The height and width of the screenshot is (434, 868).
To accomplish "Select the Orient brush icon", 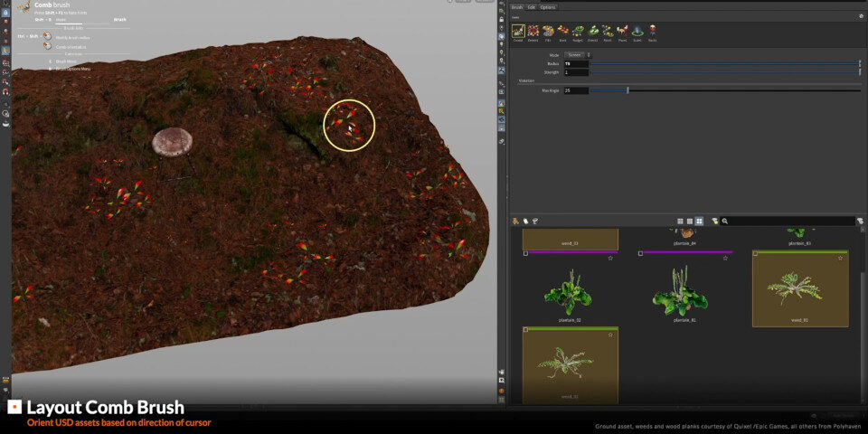I will pyautogui.click(x=592, y=32).
